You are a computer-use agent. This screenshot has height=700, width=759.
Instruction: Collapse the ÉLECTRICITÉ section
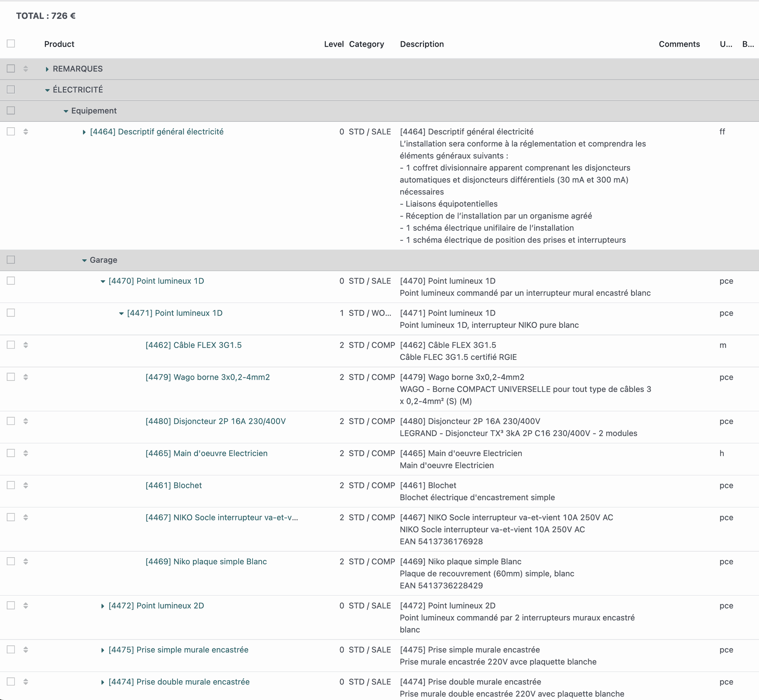coord(47,90)
